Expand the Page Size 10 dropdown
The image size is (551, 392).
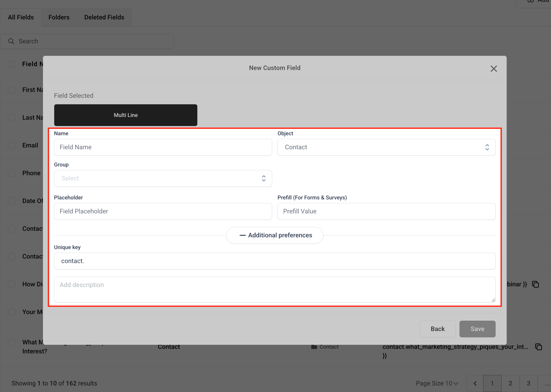[x=437, y=383]
